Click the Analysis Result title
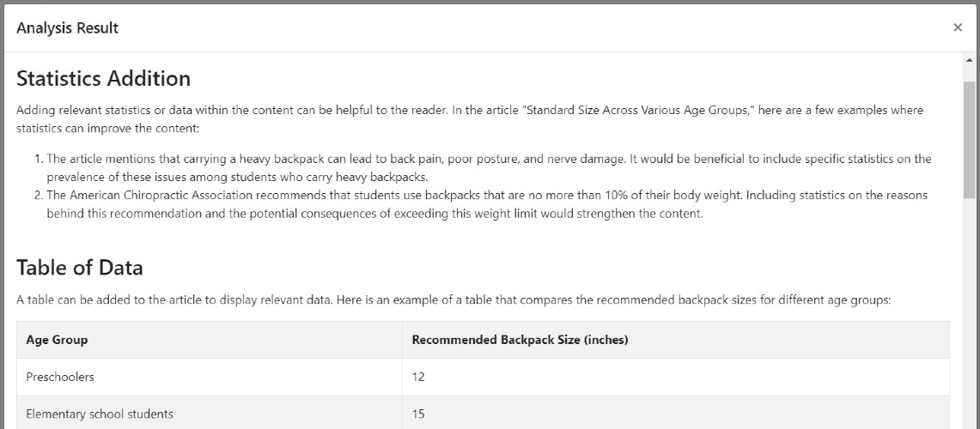The height and width of the screenshot is (429, 980). point(68,28)
